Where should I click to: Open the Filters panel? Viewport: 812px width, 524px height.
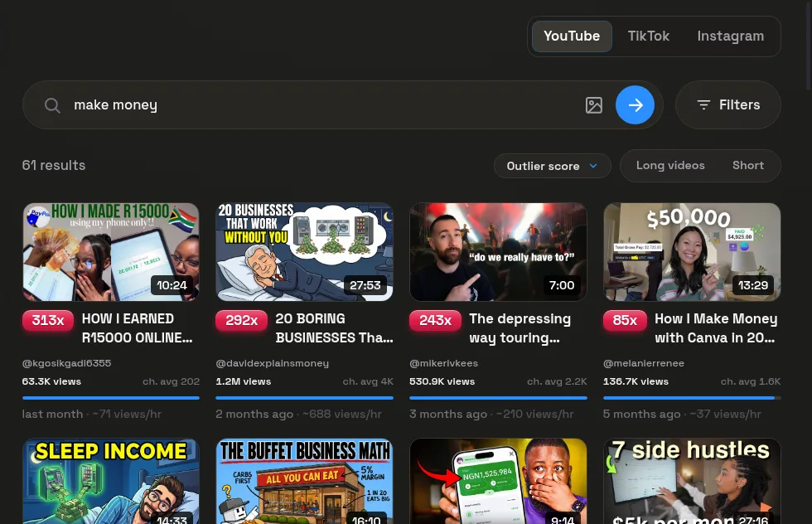point(728,104)
